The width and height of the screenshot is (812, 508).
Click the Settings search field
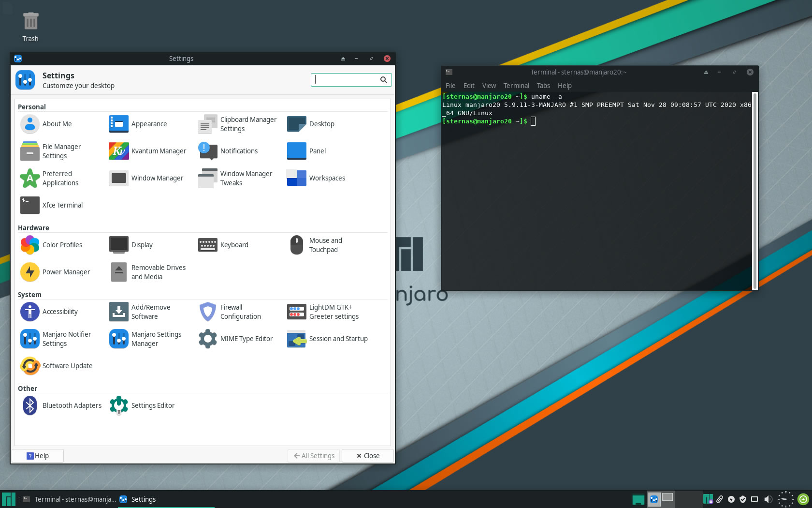click(x=351, y=80)
